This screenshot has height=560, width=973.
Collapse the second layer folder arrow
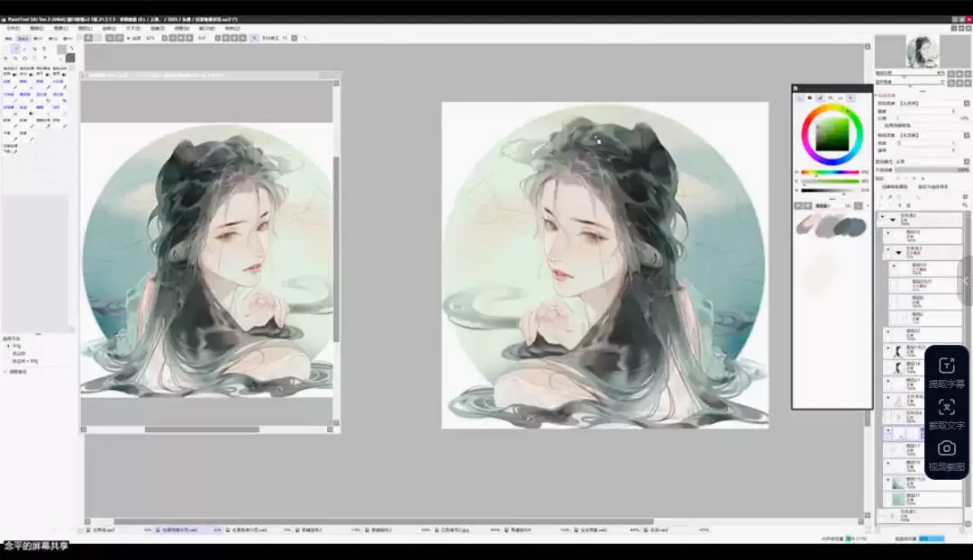click(898, 252)
